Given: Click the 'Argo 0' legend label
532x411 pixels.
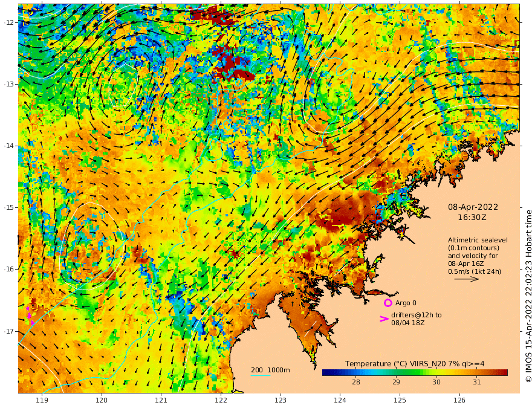Looking at the screenshot, I should [406, 303].
